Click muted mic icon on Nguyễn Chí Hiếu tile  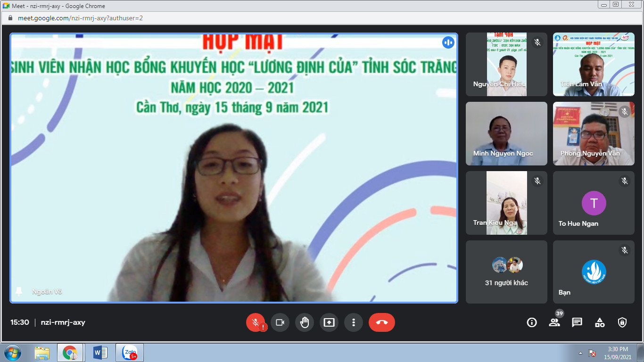537,42
